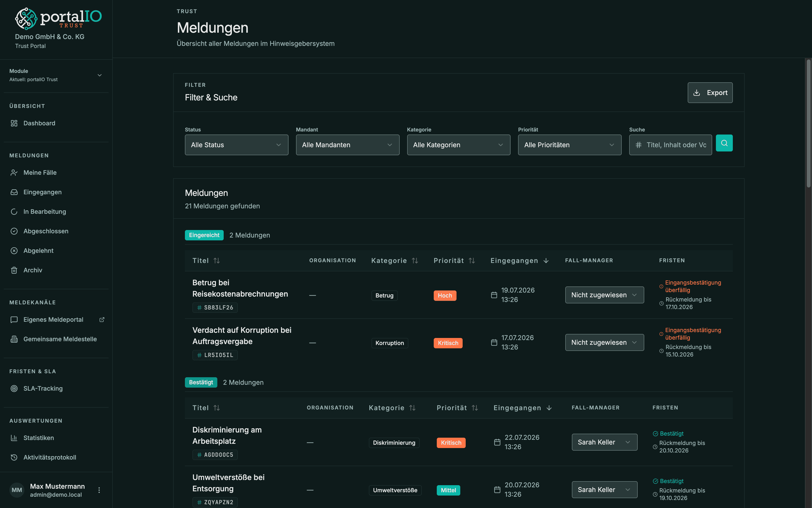
Task: Click the Eigenes Meldeportal speech bubble icon
Action: pyautogui.click(x=14, y=320)
